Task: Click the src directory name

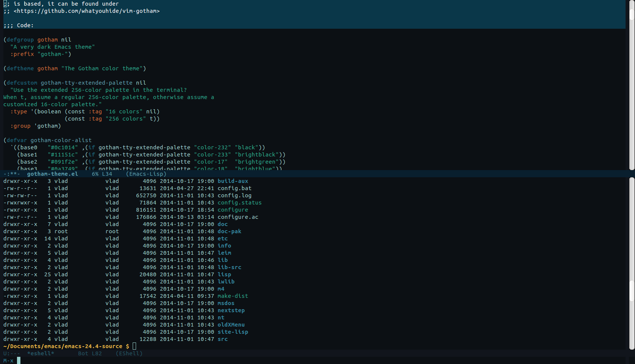Action: (x=223, y=339)
